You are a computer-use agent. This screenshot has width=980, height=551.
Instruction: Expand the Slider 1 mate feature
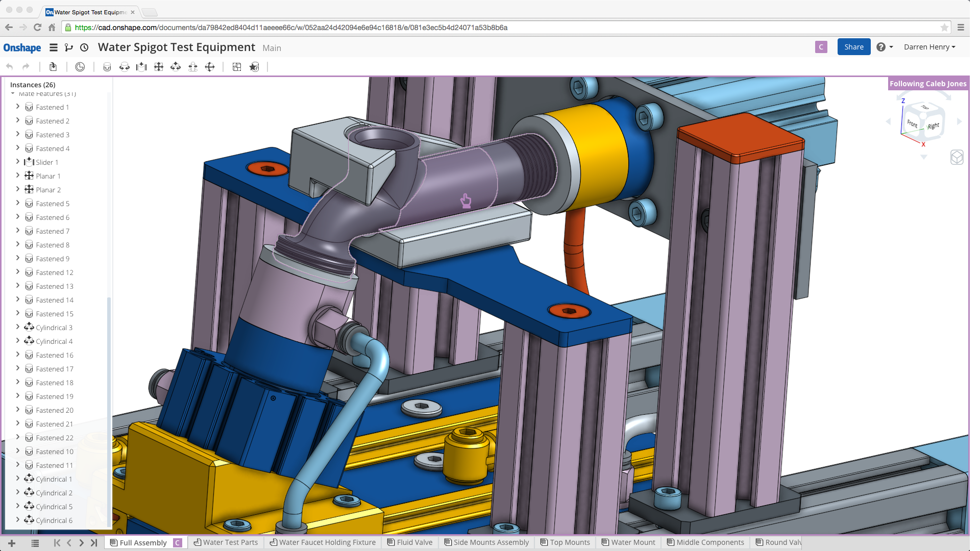pyautogui.click(x=18, y=162)
